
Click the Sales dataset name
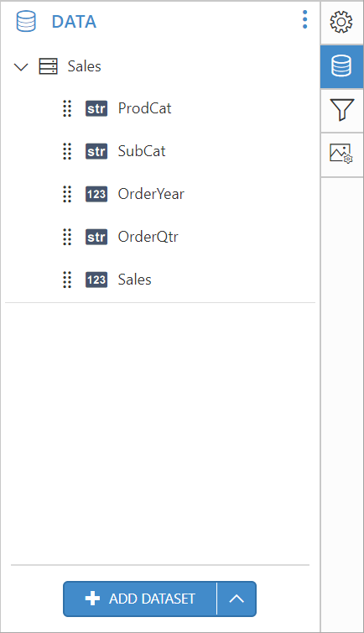click(84, 66)
